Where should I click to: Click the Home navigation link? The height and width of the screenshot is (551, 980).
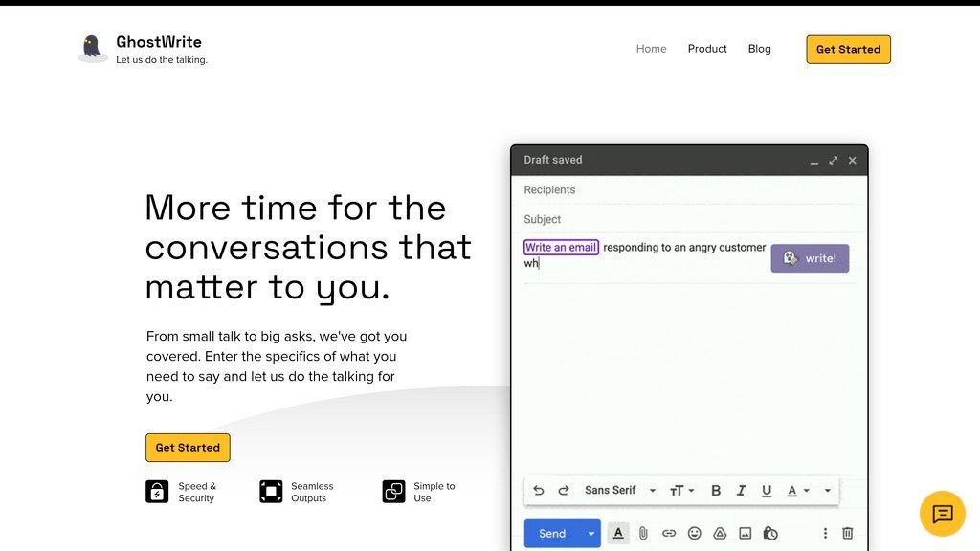click(651, 49)
